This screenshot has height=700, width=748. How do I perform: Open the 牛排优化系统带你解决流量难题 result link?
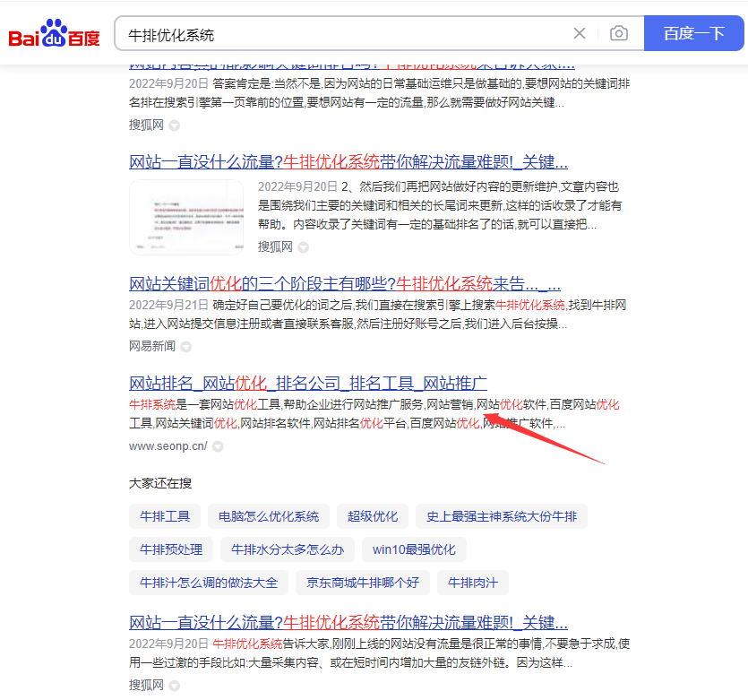pos(348,160)
